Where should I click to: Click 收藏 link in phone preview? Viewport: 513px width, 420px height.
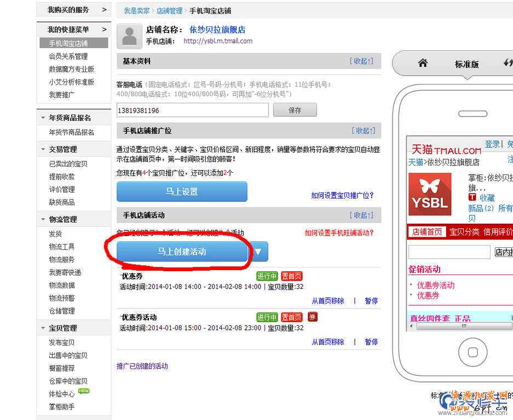[487, 198]
